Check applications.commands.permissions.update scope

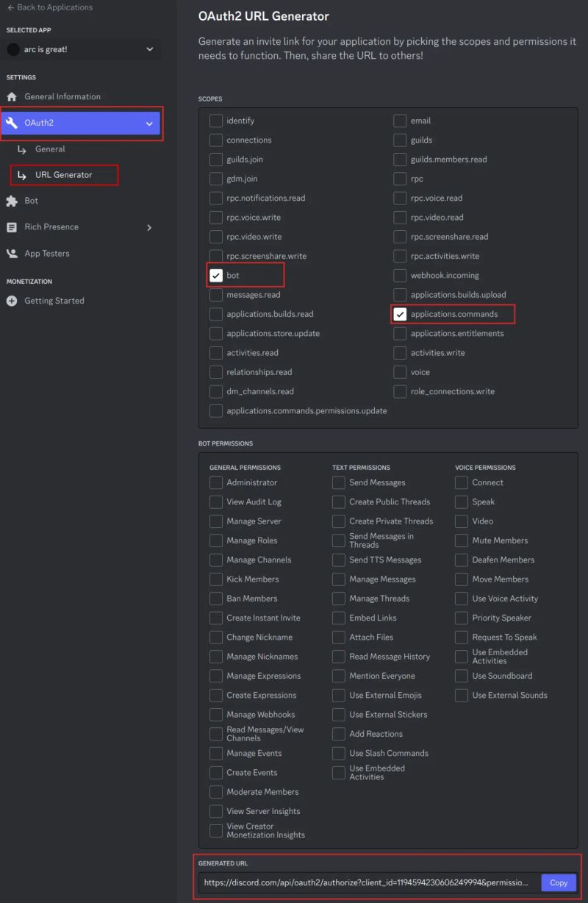(216, 411)
